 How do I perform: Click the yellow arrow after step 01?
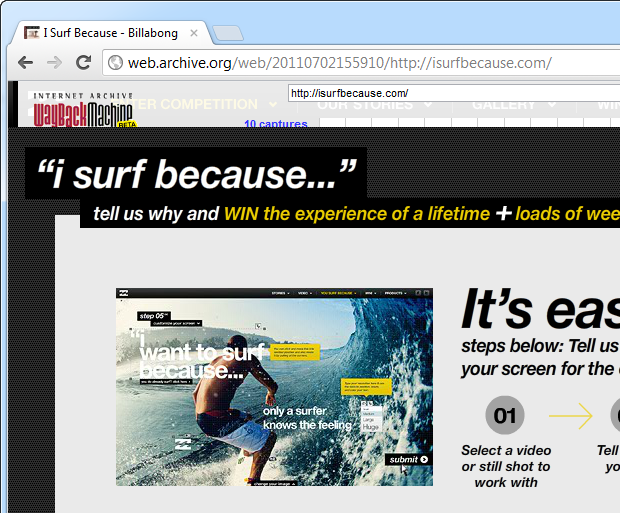[571, 416]
